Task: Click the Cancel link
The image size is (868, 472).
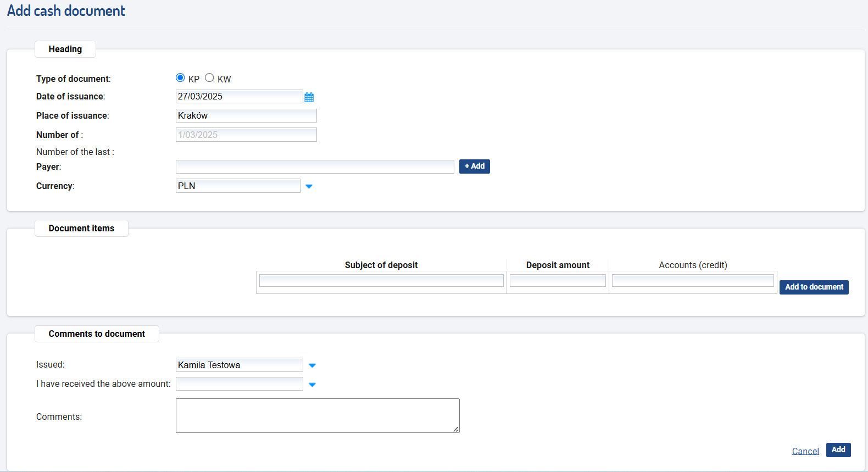Action: point(805,451)
